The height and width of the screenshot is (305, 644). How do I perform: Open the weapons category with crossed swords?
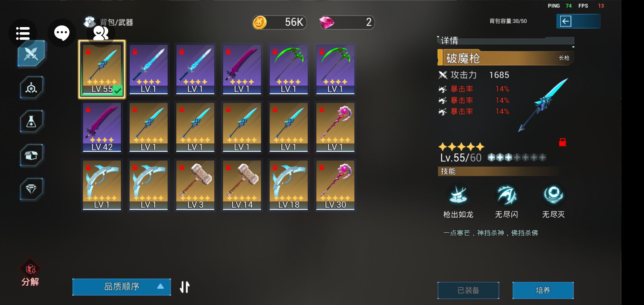pyautogui.click(x=31, y=53)
